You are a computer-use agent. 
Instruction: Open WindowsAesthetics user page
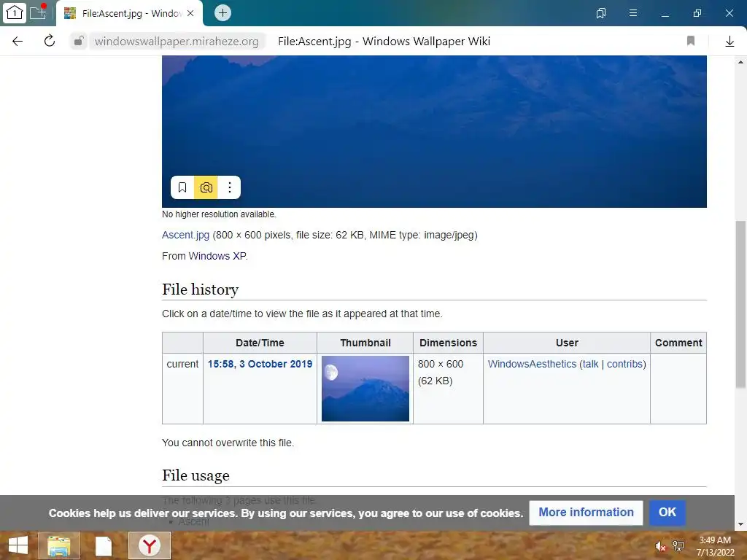coord(532,364)
